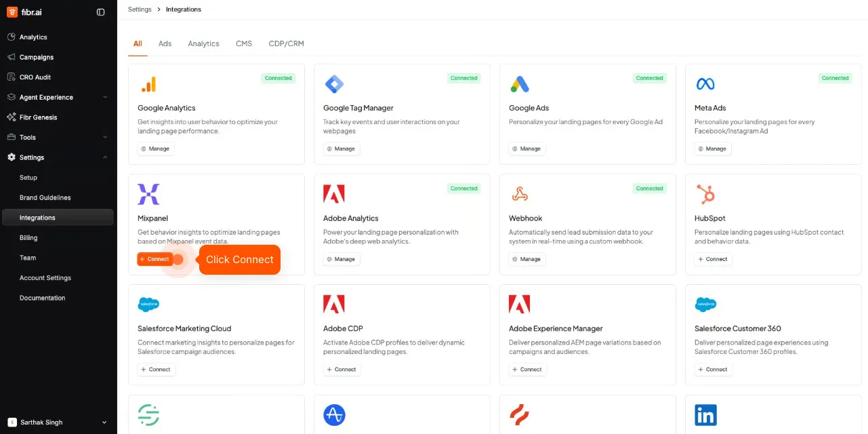The image size is (868, 434).
Task: Click the Mixpanel logo icon
Action: point(148,195)
